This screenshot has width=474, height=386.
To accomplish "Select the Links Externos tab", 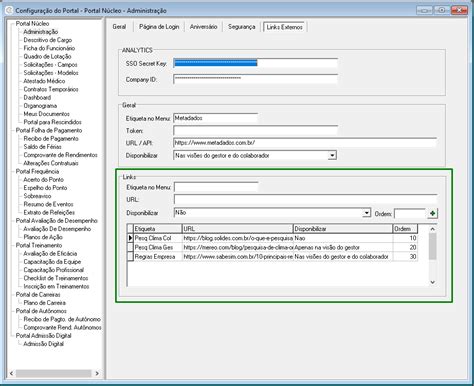I will click(284, 27).
